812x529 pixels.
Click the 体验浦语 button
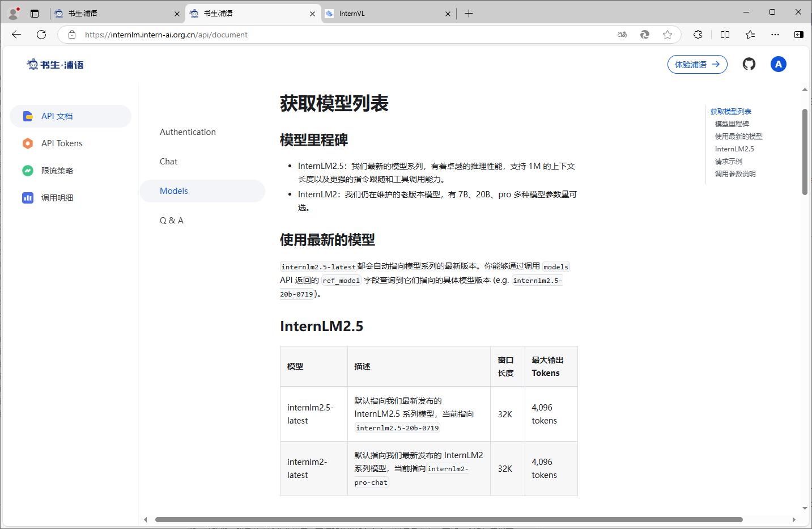pyautogui.click(x=697, y=65)
